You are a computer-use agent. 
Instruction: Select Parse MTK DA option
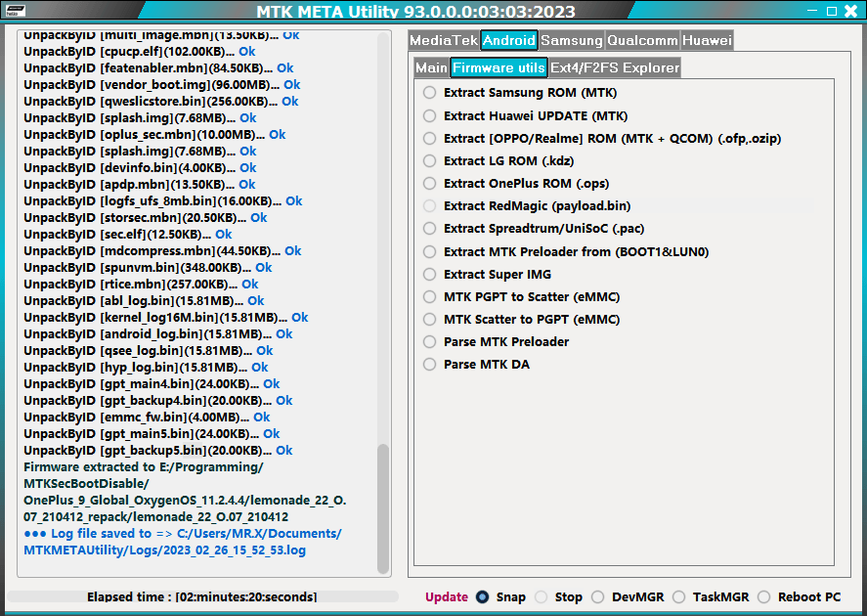tap(429, 365)
